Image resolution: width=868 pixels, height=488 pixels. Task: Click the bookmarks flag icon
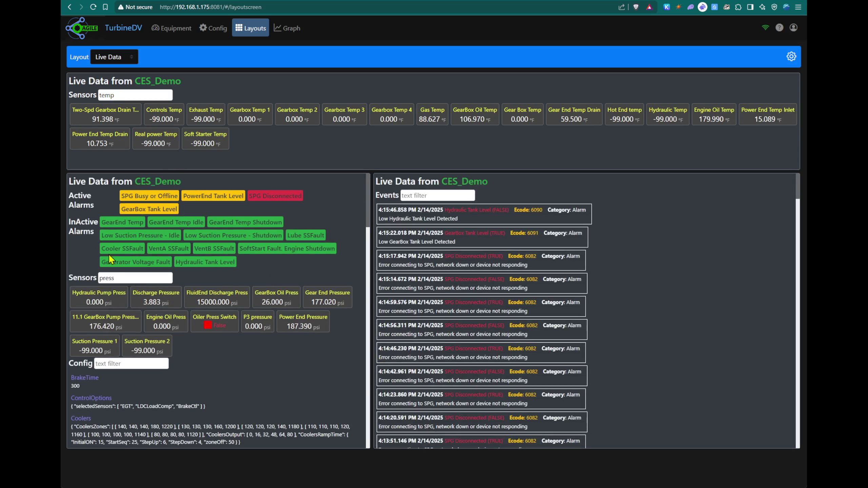pos(105,7)
